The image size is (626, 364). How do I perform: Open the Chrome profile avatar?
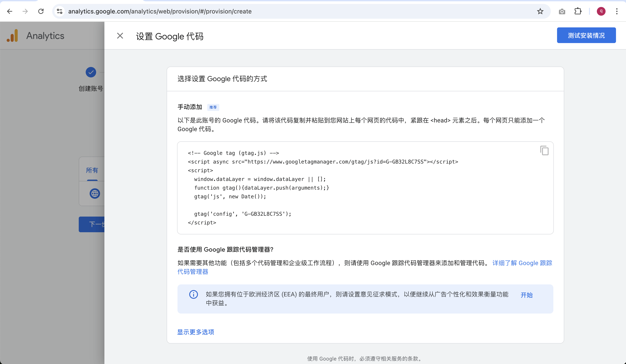601,11
